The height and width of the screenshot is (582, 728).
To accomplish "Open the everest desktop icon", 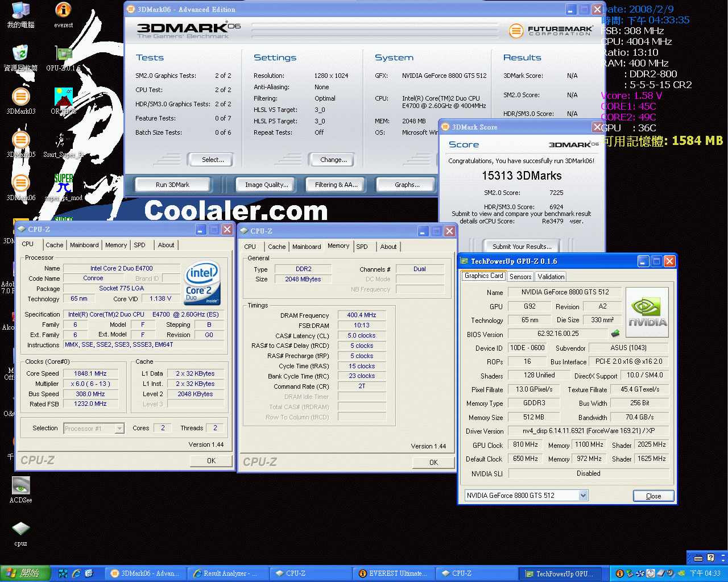I will (63, 11).
